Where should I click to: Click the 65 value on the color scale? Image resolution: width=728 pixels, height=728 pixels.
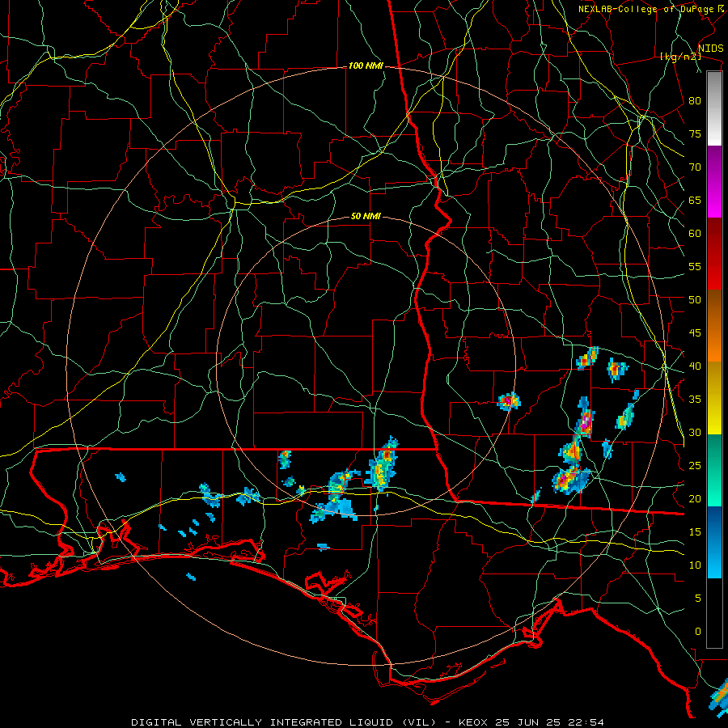pyautogui.click(x=695, y=201)
